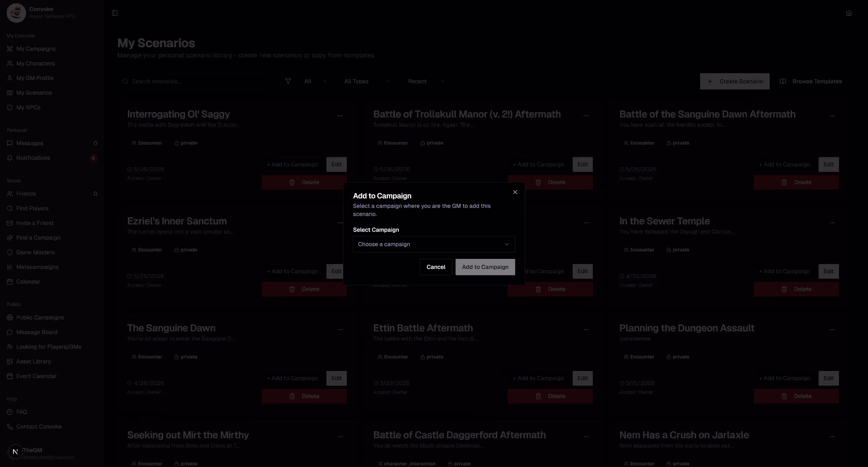The image size is (868, 467).
Task: Click Contact Convoke phone icon
Action: 10,427
